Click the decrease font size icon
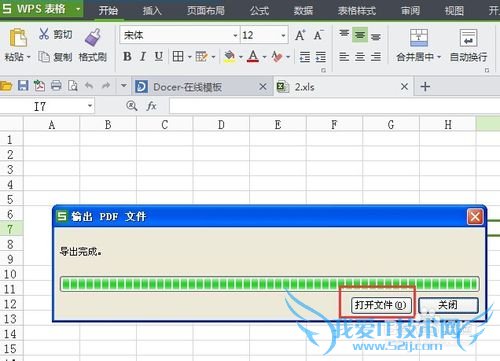Screen dimensions: 500x361 (318, 35)
